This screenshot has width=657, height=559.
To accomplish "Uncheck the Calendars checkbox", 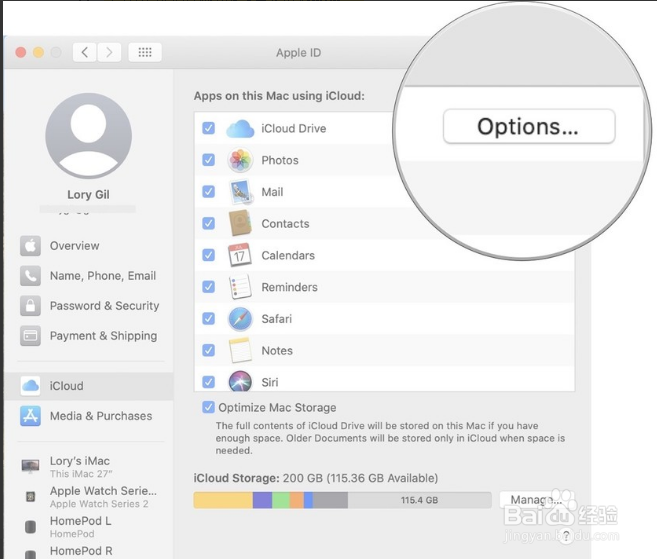I will coord(208,255).
